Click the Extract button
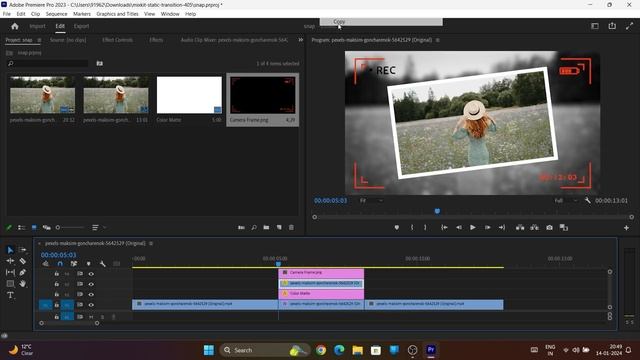The image size is (640, 360). click(x=534, y=228)
